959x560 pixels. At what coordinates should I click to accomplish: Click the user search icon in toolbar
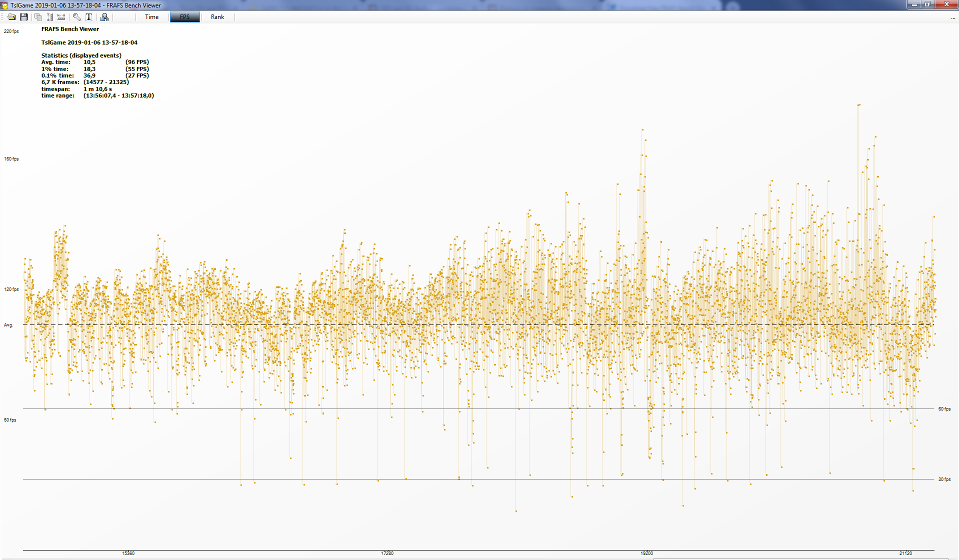(x=104, y=17)
